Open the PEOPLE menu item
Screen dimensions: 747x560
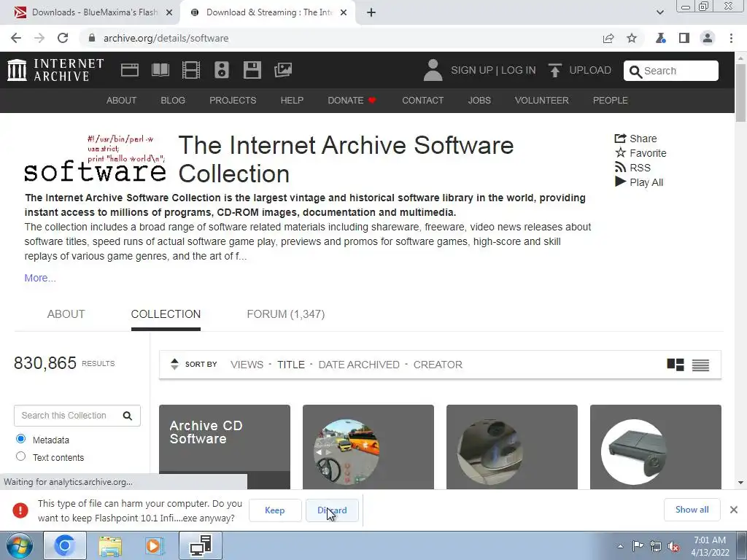pos(611,101)
